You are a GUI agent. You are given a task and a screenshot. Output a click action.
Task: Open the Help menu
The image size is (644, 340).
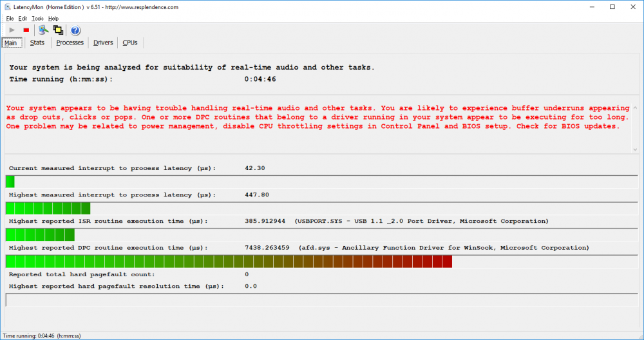53,19
